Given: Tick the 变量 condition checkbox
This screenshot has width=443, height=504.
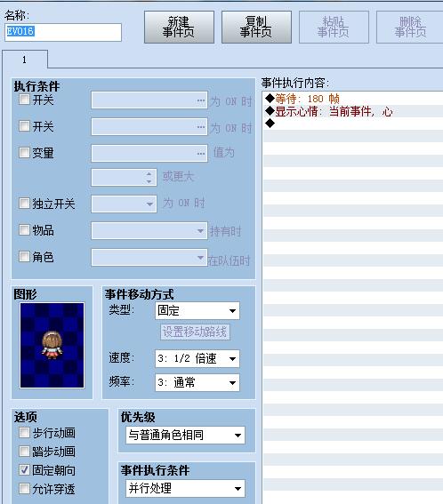Looking at the screenshot, I should pyautogui.click(x=24, y=152).
